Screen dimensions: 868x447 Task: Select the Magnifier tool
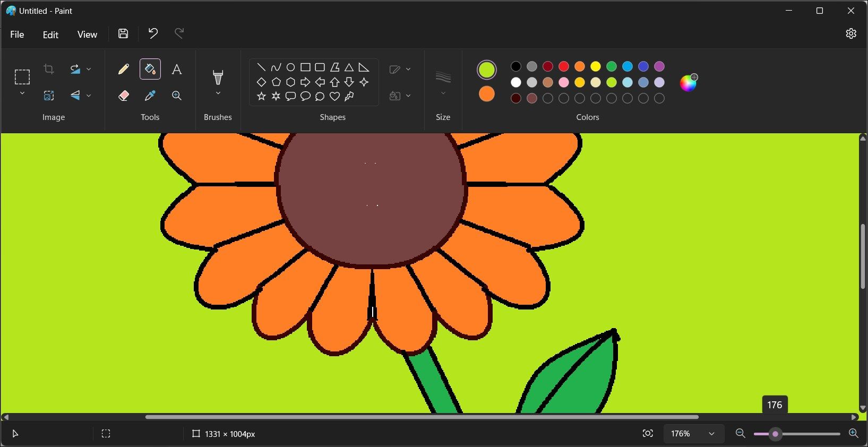(177, 96)
